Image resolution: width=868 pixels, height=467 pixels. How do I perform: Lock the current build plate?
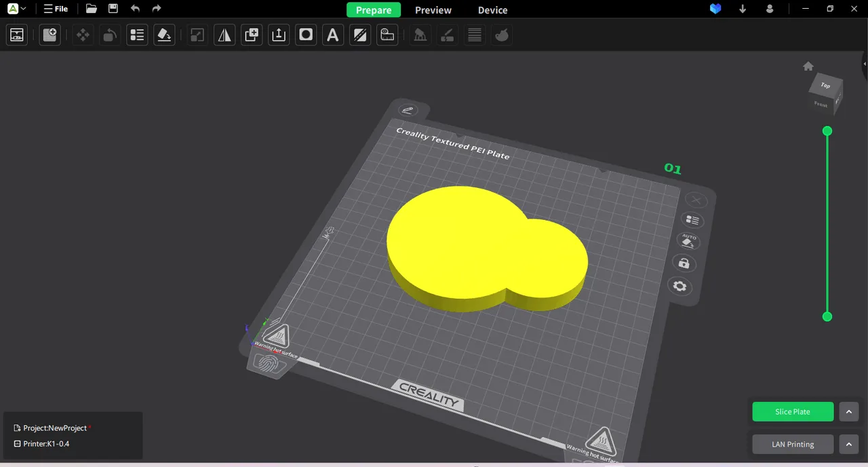[x=684, y=263]
